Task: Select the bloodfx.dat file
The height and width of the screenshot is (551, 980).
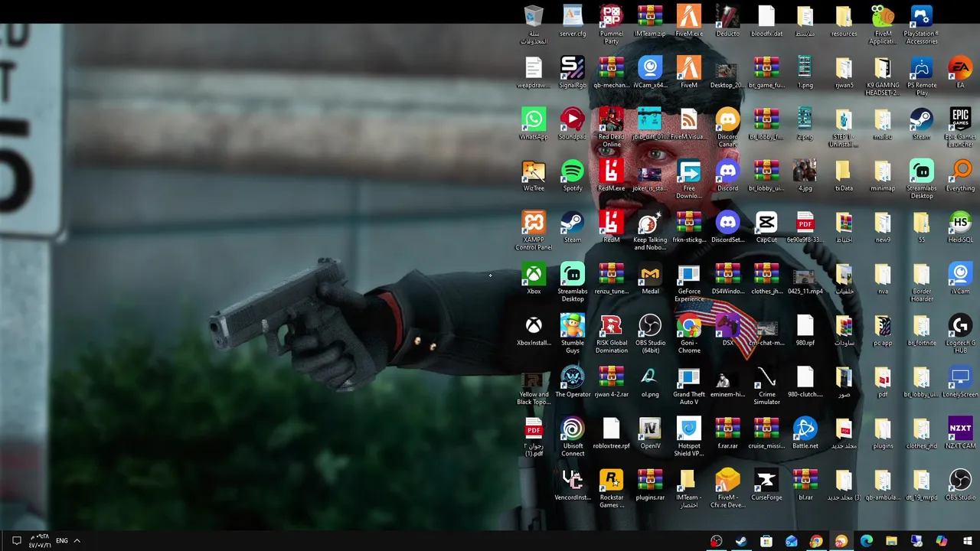Action: pyautogui.click(x=766, y=21)
